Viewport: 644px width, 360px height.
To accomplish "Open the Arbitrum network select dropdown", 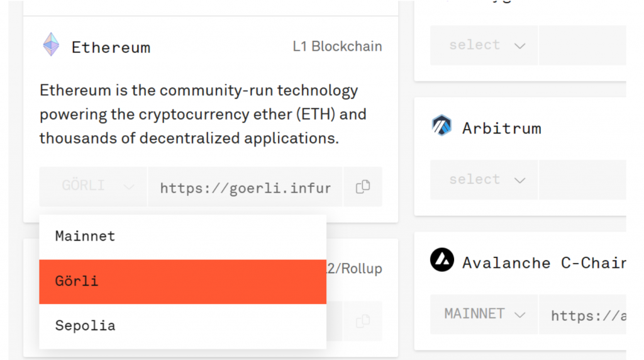I will (x=484, y=180).
